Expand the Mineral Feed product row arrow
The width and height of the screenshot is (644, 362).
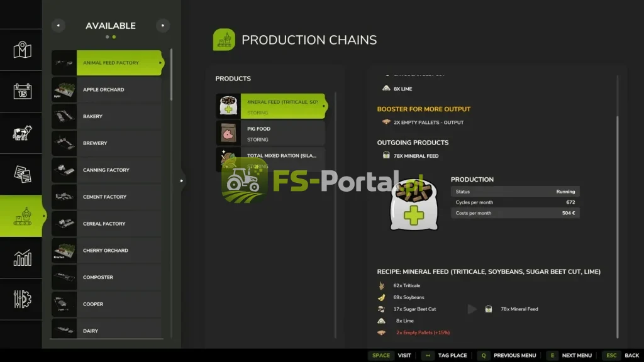click(324, 106)
